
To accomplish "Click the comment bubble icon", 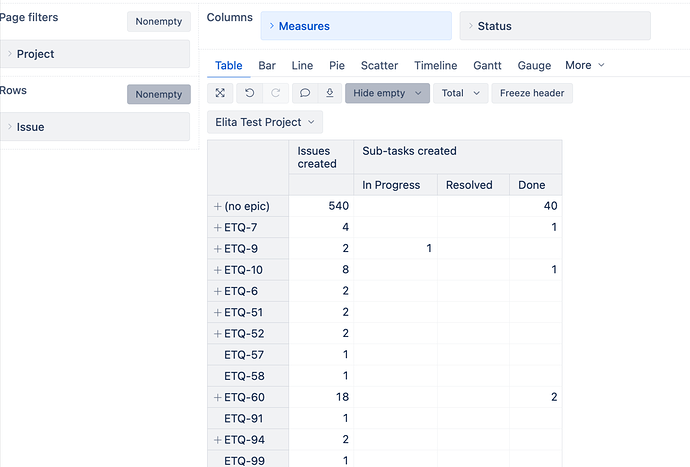I will pos(305,93).
